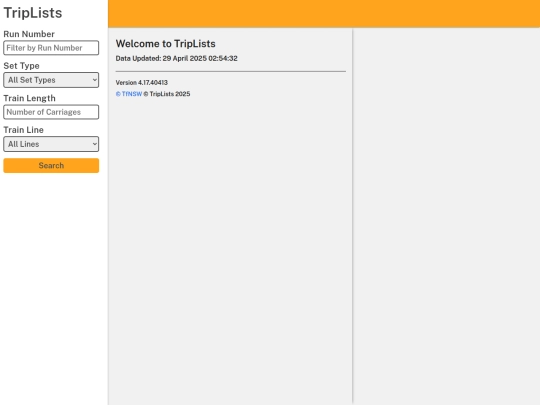
Task: Click the Run Number filter field
Action: (51, 48)
